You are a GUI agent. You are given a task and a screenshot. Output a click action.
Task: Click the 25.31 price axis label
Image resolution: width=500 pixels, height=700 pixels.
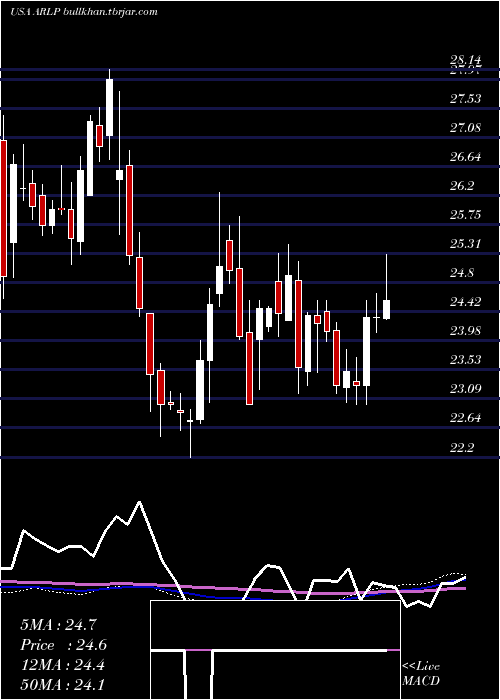pos(465,244)
